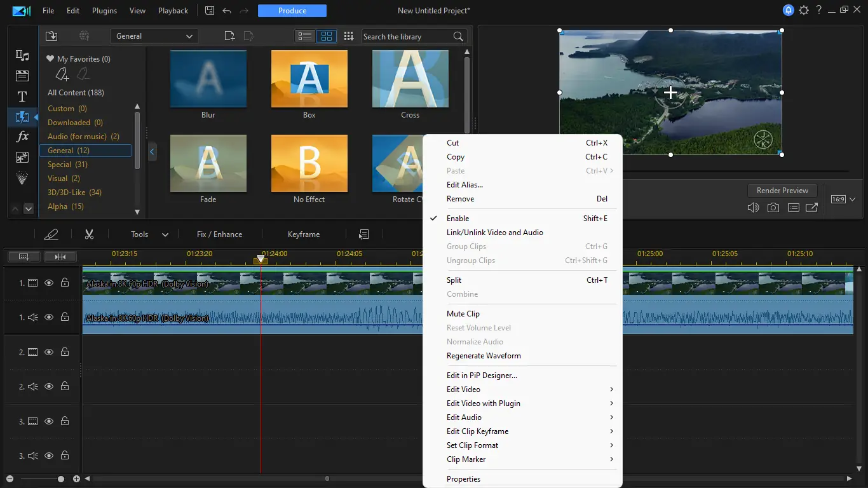Switch library to grid thumbnail view
Screen dimensions: 868x488
[x=326, y=36]
